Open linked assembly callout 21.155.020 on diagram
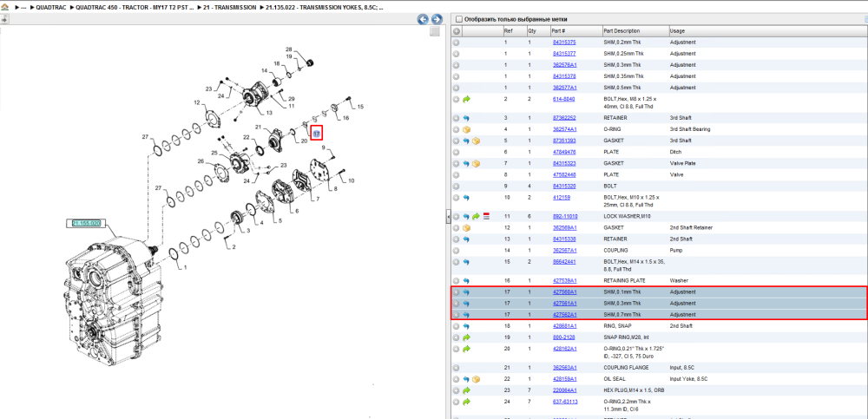The height and width of the screenshot is (419, 868). click(86, 223)
